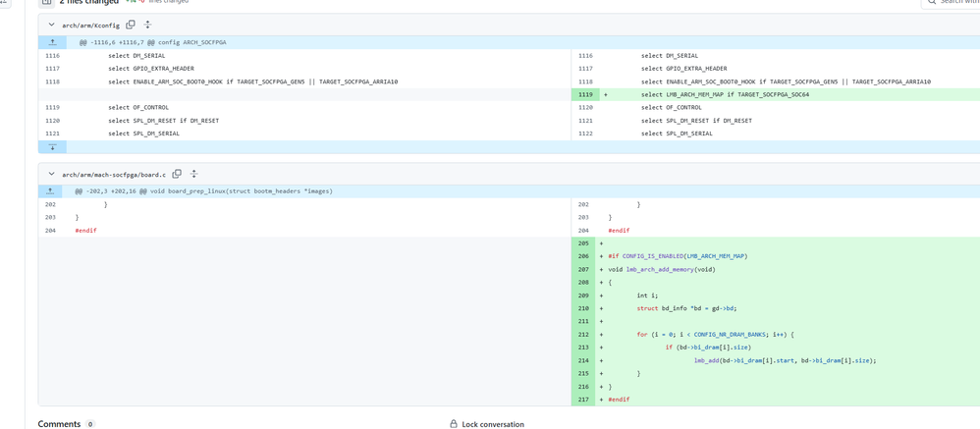980x429 pixels.
Task: Click the Lock conversation link
Action: tap(492, 424)
